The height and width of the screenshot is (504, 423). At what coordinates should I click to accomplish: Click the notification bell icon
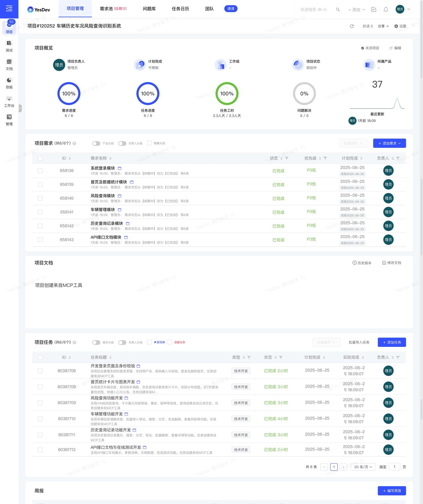coord(386,10)
